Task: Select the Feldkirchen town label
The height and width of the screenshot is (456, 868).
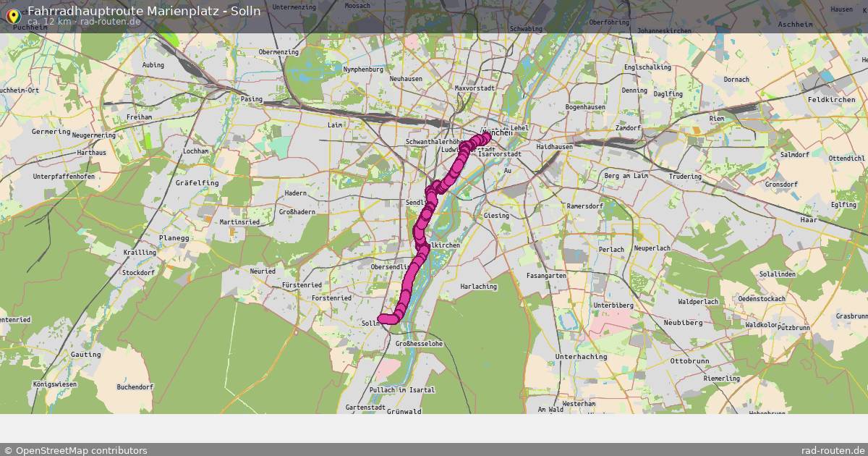Action: [x=831, y=99]
